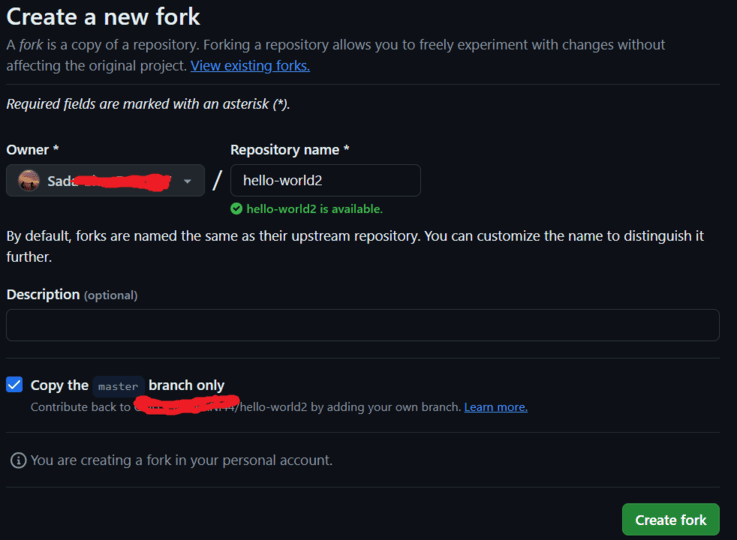Screen dimensions: 737x540
Task: Uncheck the copy master branch only checkbox
Action: coord(14,385)
